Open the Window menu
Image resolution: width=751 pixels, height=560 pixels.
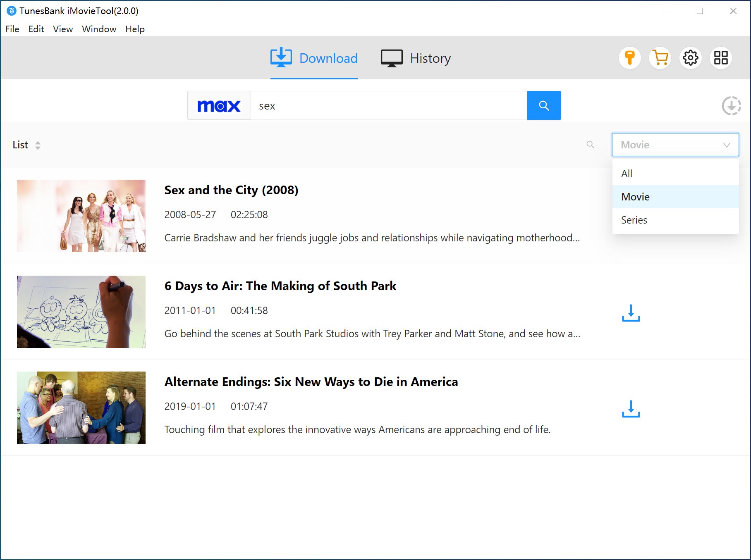(x=99, y=29)
